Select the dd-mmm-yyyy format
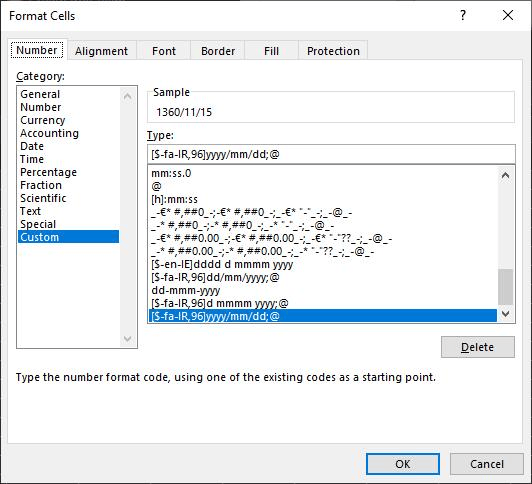Image resolution: width=532 pixels, height=484 pixels. pyautogui.click(x=323, y=290)
